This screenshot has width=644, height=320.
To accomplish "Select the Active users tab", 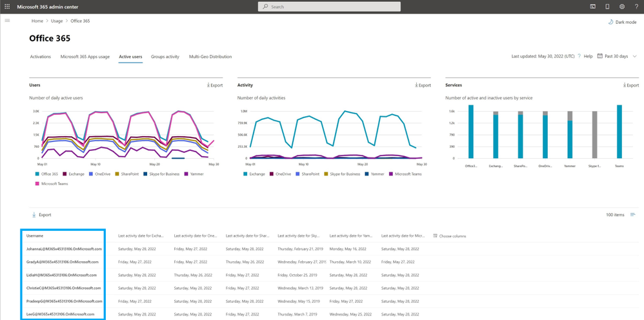I will (130, 57).
